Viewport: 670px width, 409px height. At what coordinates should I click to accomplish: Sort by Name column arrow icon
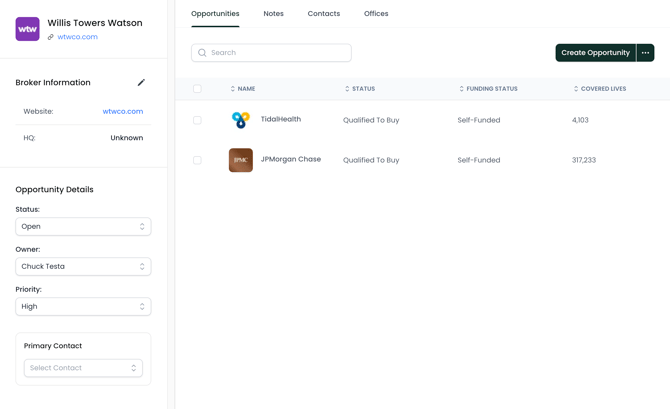tap(233, 89)
